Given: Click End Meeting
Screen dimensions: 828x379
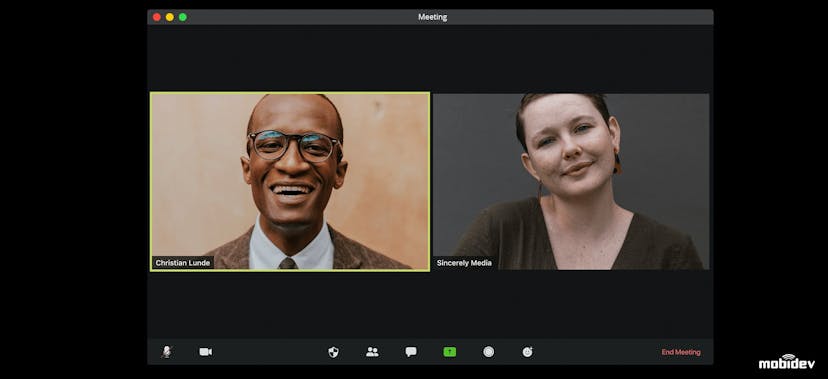Looking at the screenshot, I should [681, 352].
